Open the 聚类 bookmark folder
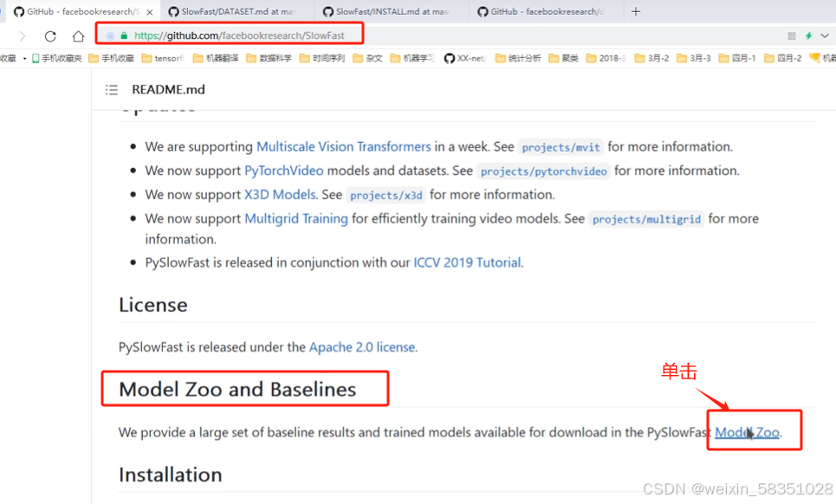The image size is (836, 504). 564,58
